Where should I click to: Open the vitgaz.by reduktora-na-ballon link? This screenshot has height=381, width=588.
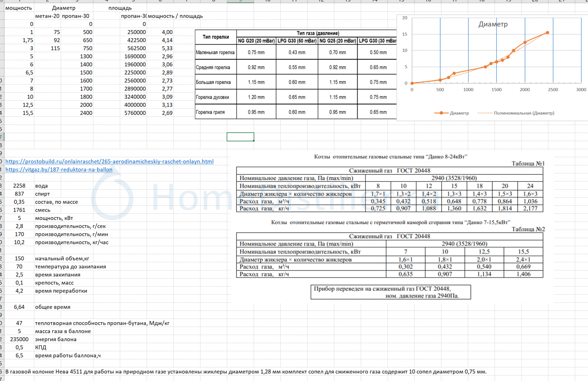(59, 170)
